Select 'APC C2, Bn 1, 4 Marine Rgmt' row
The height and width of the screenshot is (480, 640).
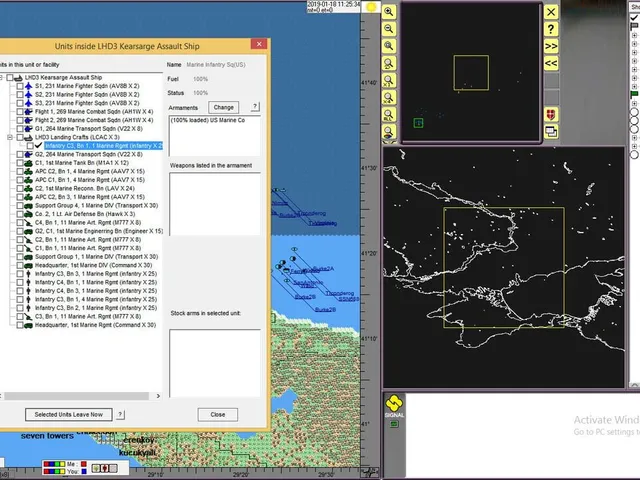click(90, 171)
